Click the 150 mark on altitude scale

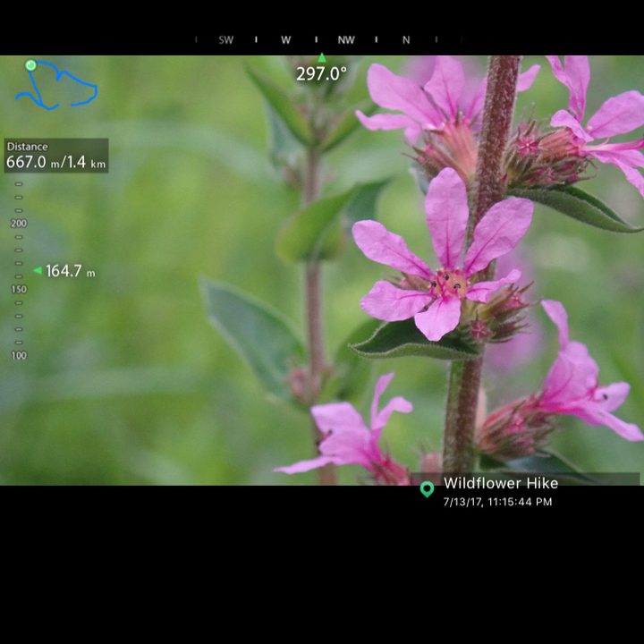pos(19,289)
